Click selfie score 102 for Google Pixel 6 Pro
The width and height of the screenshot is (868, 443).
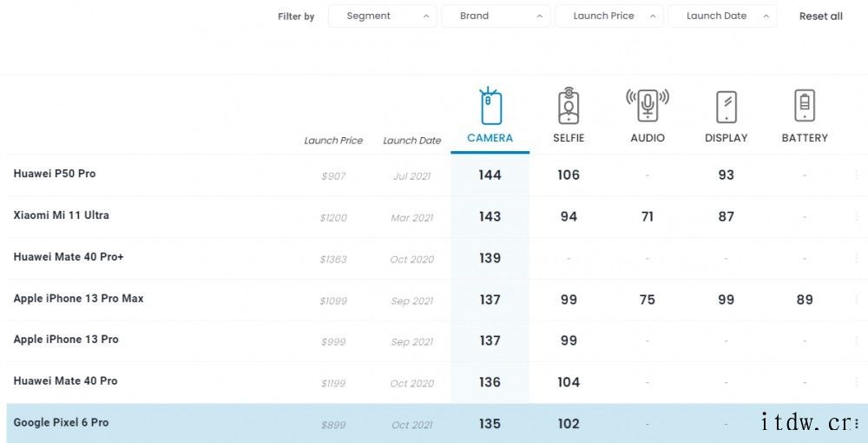click(x=569, y=424)
